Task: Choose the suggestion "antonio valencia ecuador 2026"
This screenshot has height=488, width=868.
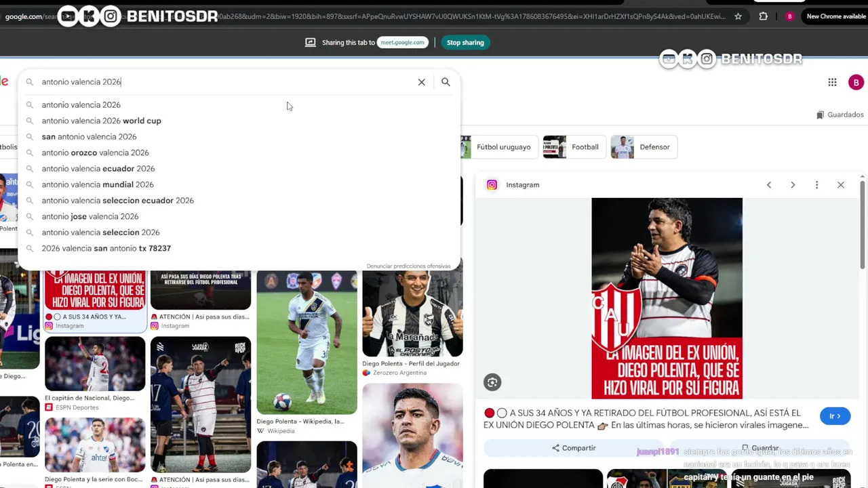Action: tap(239, 169)
